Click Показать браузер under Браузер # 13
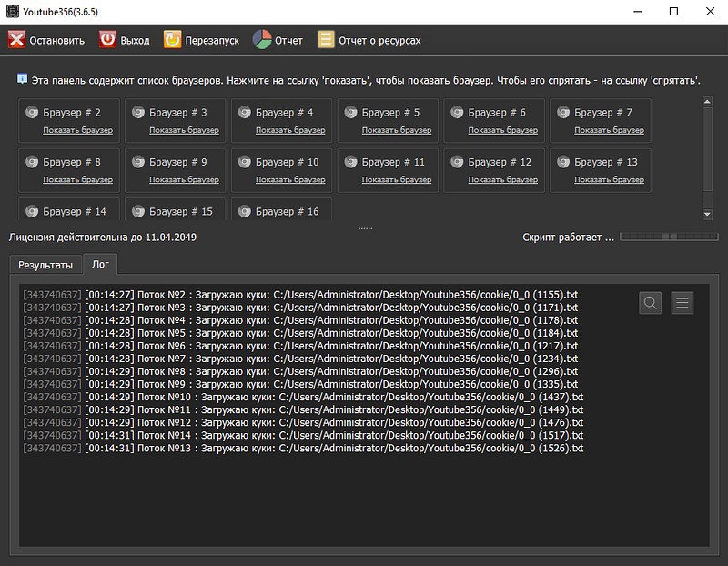 [609, 179]
